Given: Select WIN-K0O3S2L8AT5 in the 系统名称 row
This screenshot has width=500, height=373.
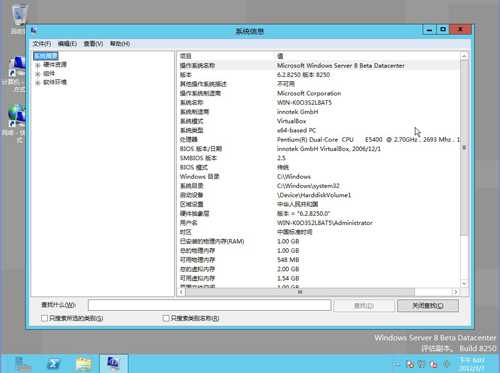Looking at the screenshot, I should (304, 103).
